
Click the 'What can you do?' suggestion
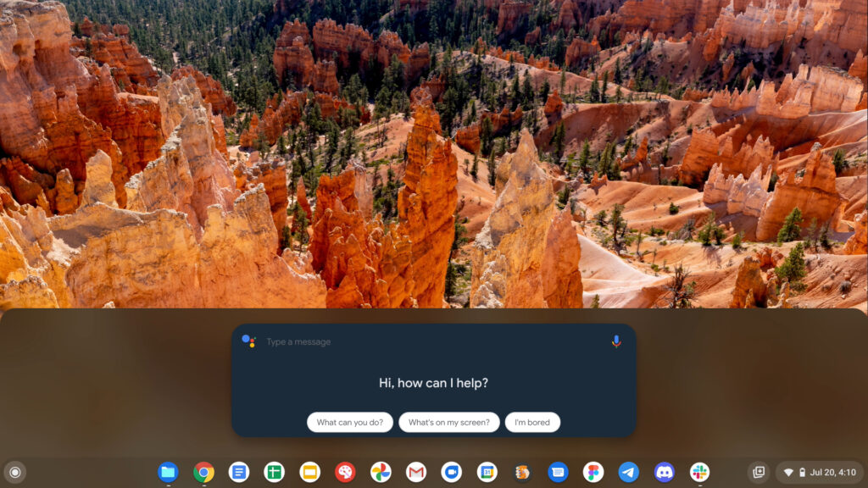pos(349,422)
